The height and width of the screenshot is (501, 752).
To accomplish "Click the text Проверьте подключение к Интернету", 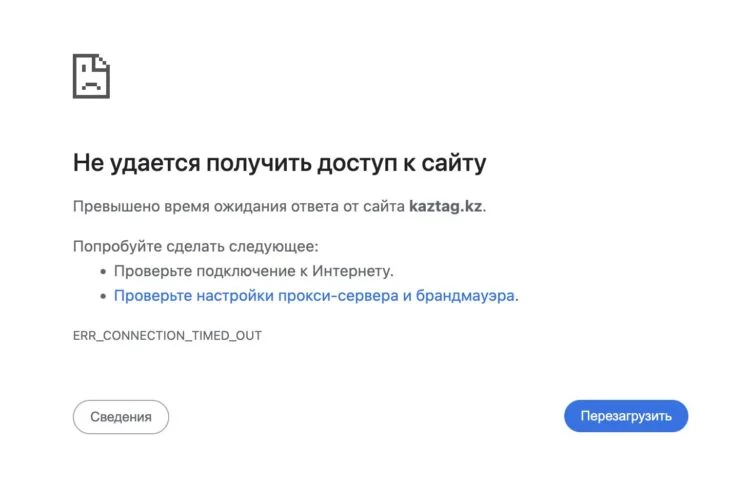I will click(254, 271).
